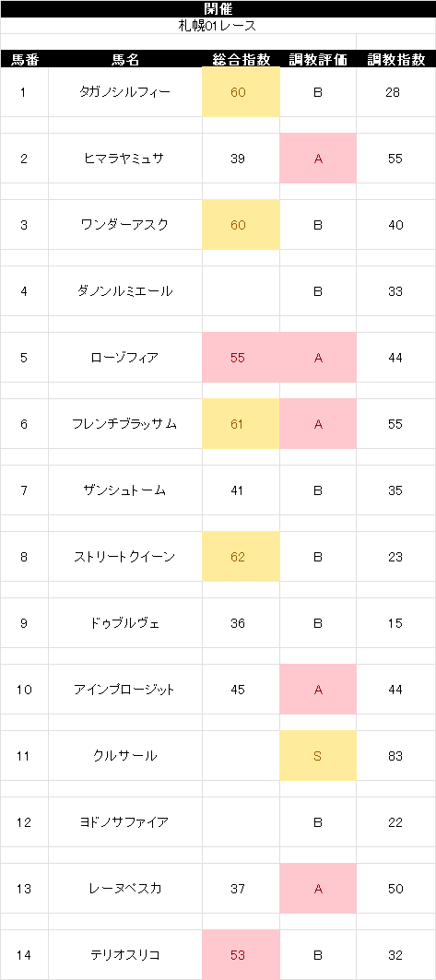Click the 開催 header bar

coord(218,8)
